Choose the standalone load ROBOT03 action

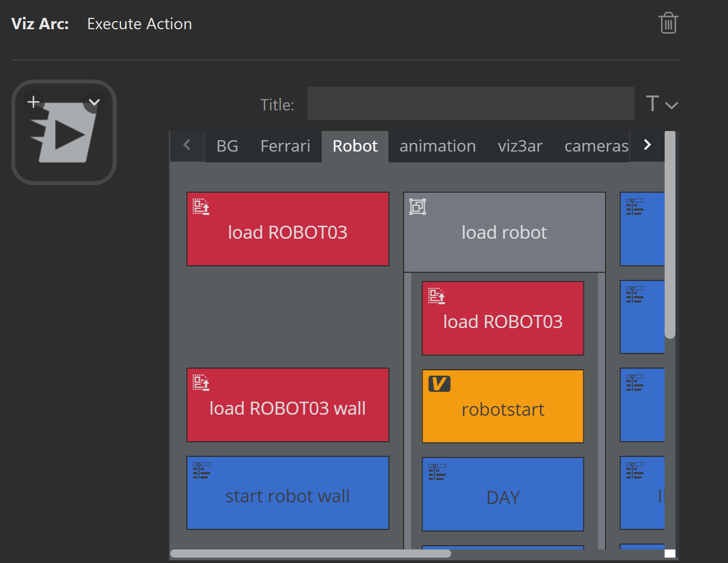tap(288, 229)
